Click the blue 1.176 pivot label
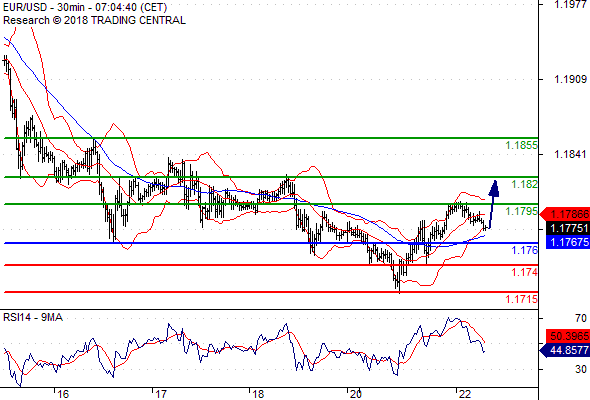This screenshot has width=590, height=400. 524,249
